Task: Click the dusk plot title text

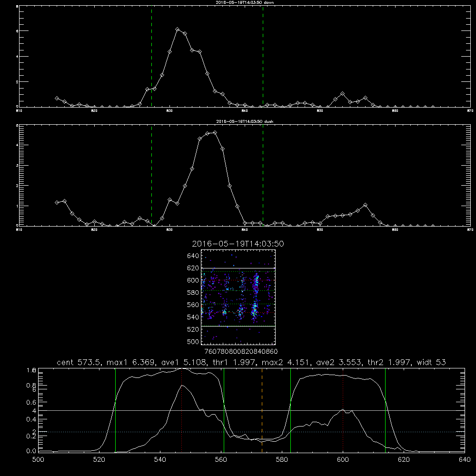Action: point(245,121)
